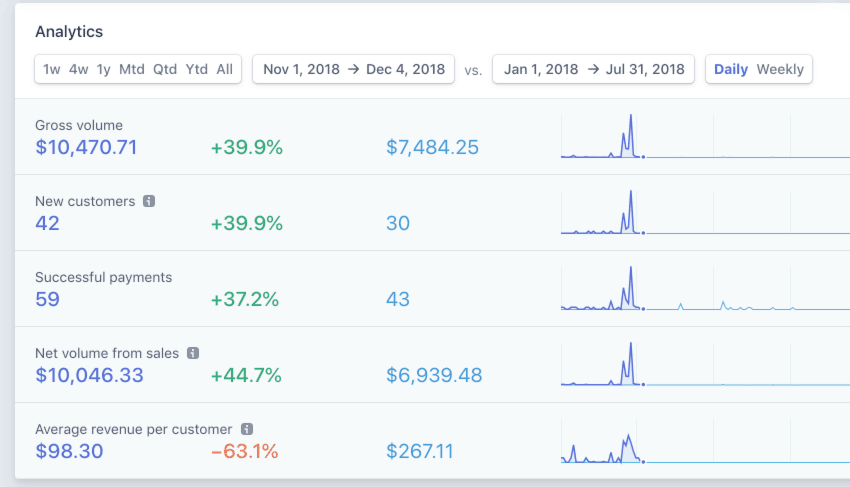Viewport: 850px width, 487px height.
Task: Click the Average revenue per customer sparkline
Action: tap(705, 441)
